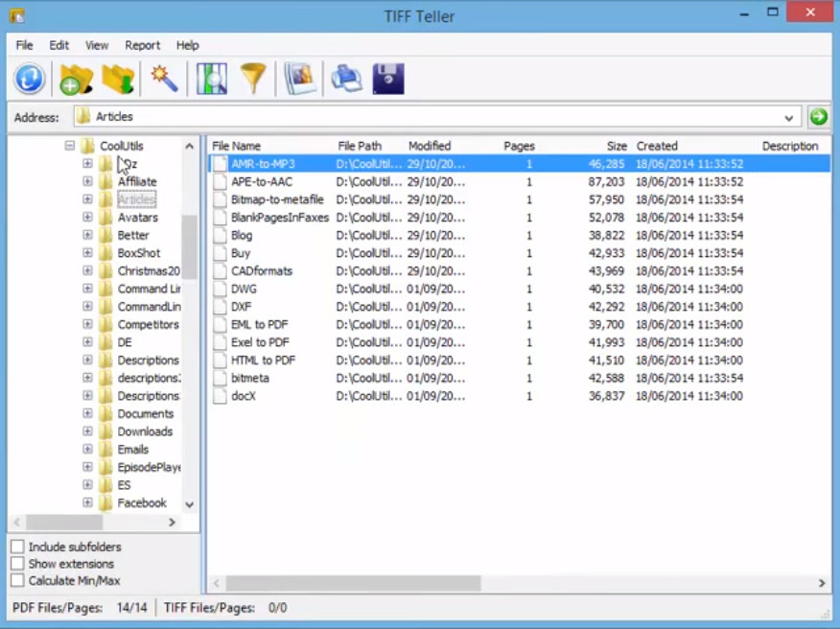Click the file icon next to Blog
This screenshot has height=629, width=840.
coord(220,235)
